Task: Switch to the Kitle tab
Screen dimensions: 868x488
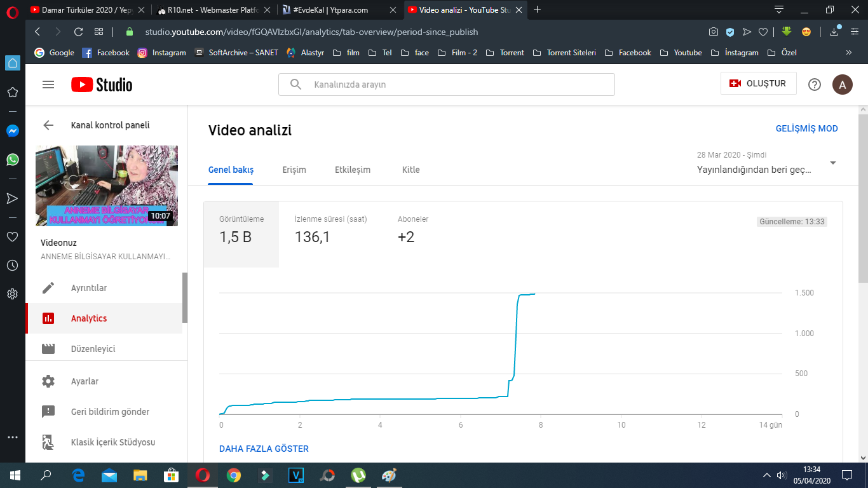Action: click(x=411, y=170)
